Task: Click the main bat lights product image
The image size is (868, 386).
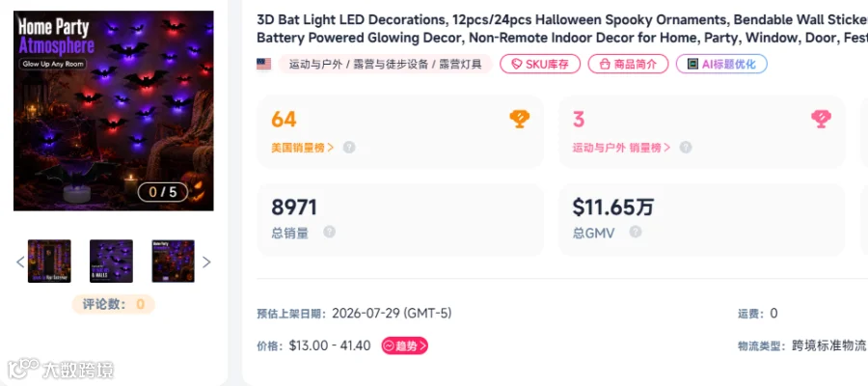Action: click(x=114, y=111)
